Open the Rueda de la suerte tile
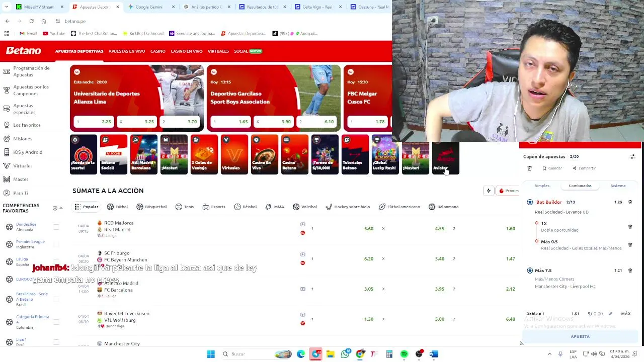Viewport: 644px width, 362px height. (x=83, y=154)
